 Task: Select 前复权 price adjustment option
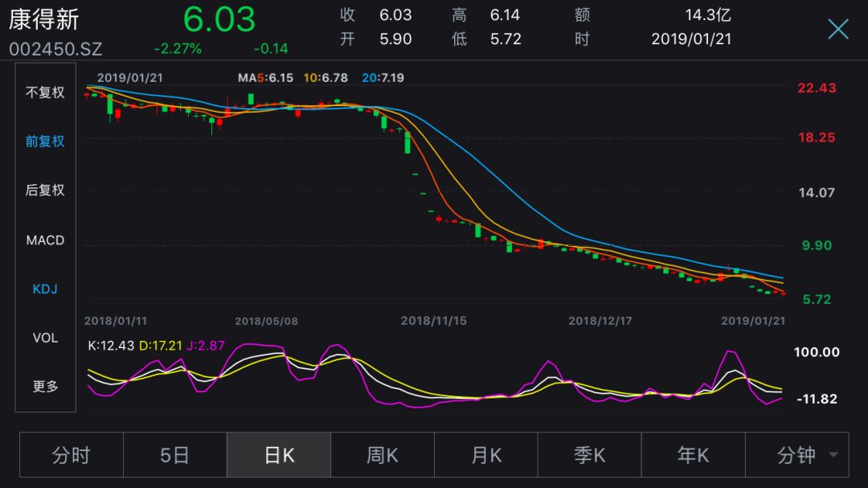coord(45,141)
